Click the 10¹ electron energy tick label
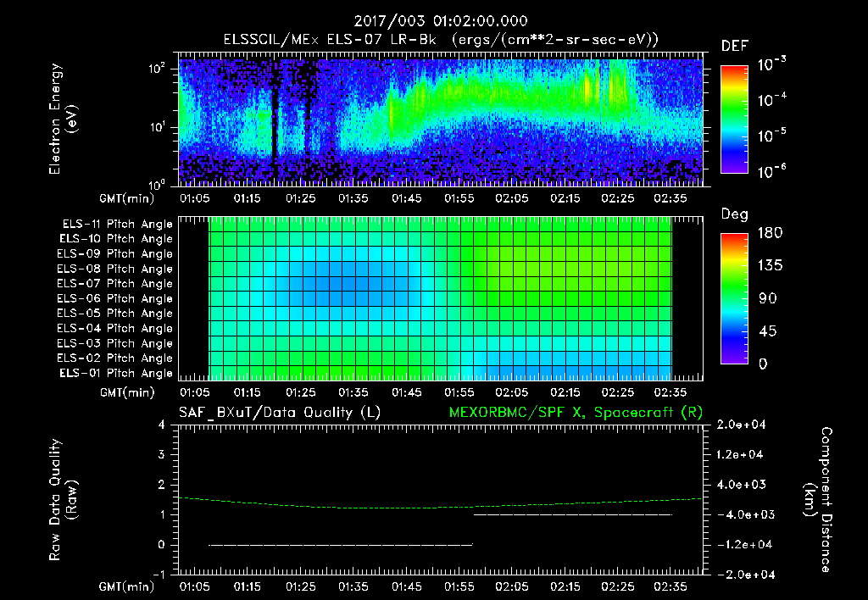 [157, 127]
